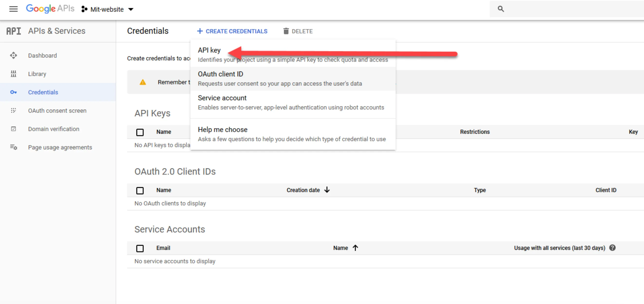
Task: Click the Library sidebar icon
Action: pos(13,74)
